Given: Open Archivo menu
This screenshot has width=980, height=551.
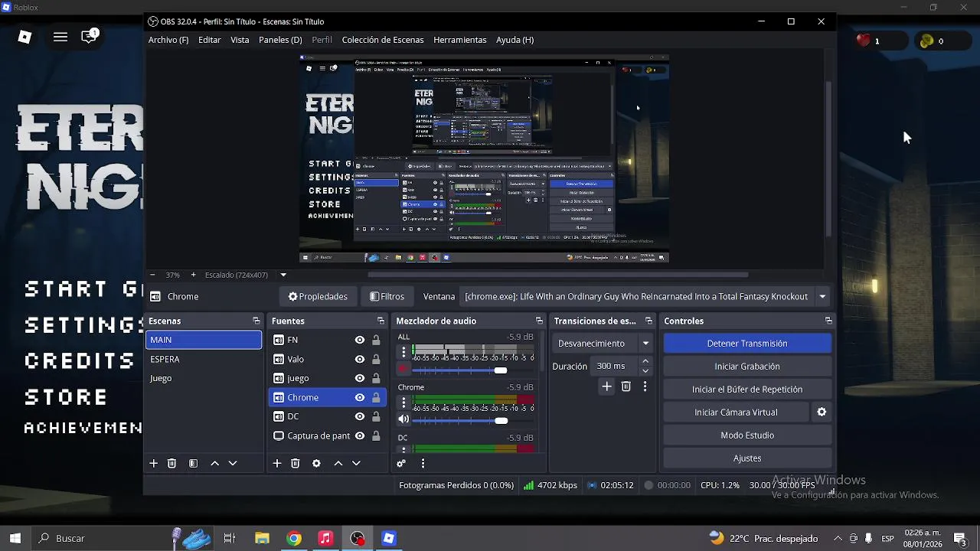Looking at the screenshot, I should click(168, 40).
